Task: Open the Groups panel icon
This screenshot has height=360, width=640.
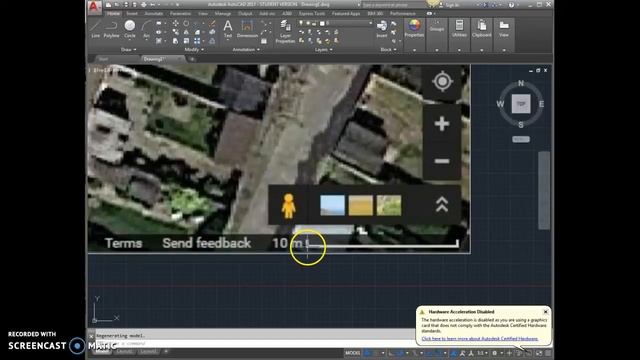Action: [436, 27]
